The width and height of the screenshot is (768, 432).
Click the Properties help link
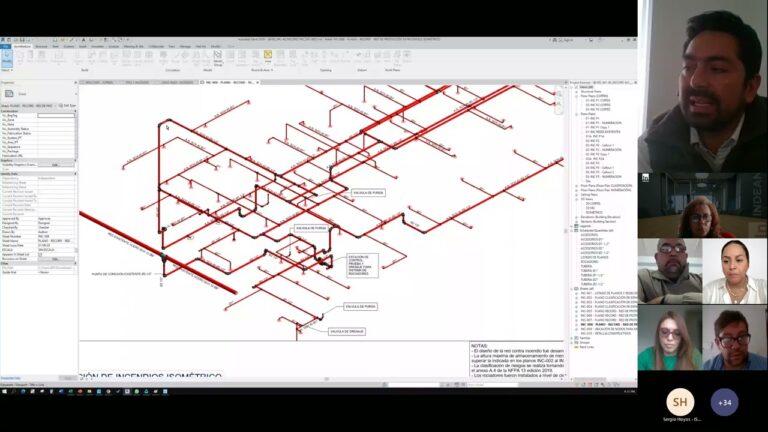pyautogui.click(x=10, y=378)
